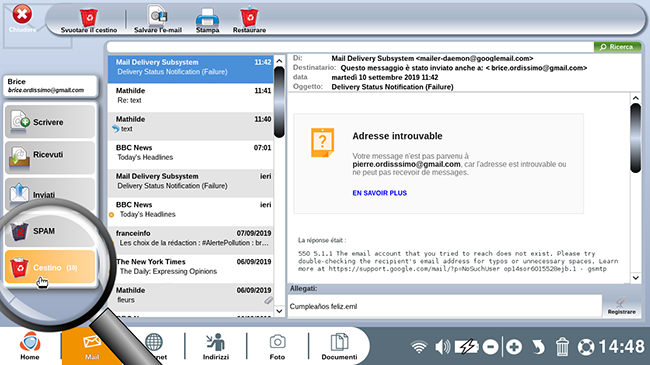Select the Cestino trash folder

50,267
